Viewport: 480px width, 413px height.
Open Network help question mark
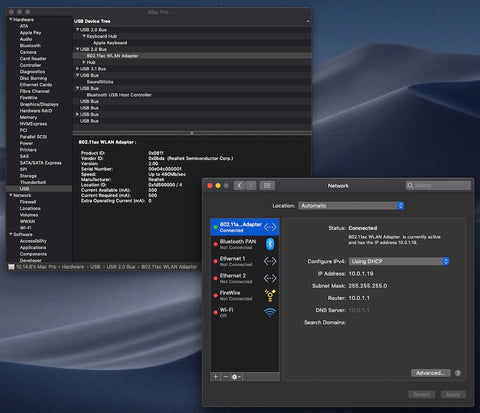[458, 373]
